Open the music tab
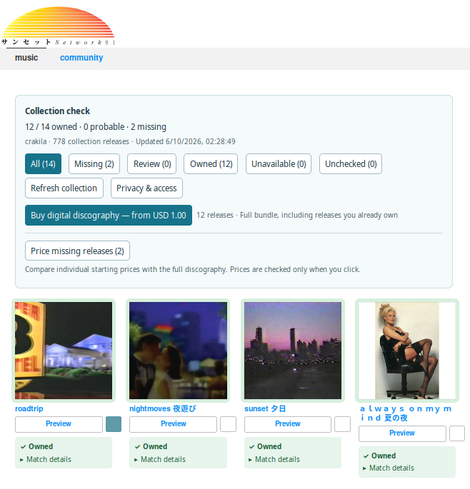Viewport: 470px width, 489px height. (x=26, y=58)
